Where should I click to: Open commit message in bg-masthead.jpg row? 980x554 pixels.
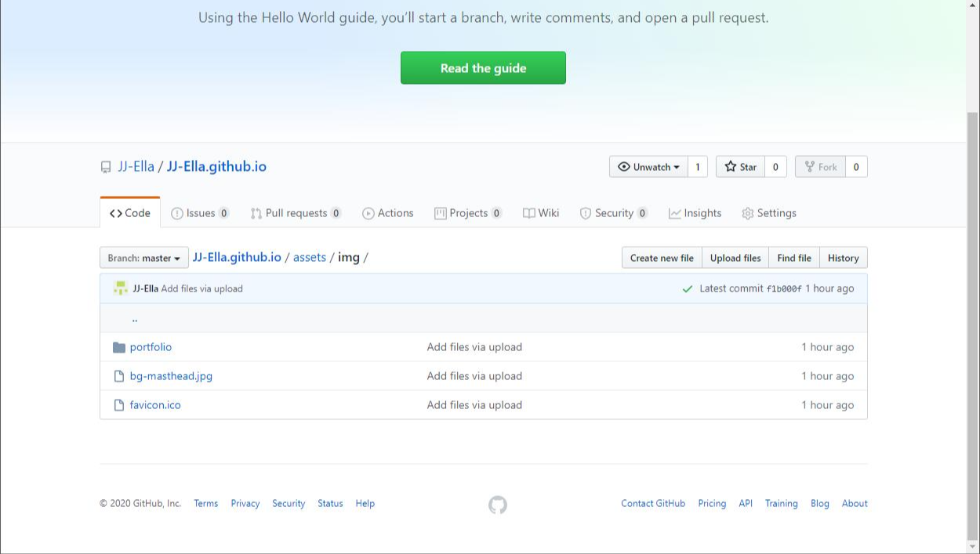tap(474, 376)
